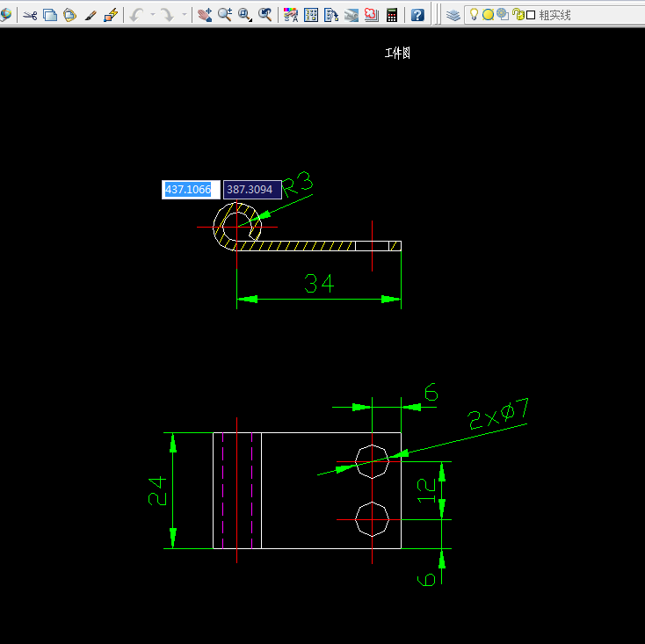Open the Block Editor lightning icon
The height and width of the screenshot is (644, 645).
point(111,16)
